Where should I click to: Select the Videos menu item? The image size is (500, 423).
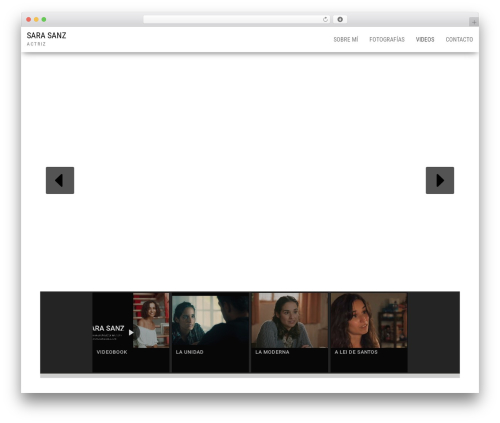point(425,39)
